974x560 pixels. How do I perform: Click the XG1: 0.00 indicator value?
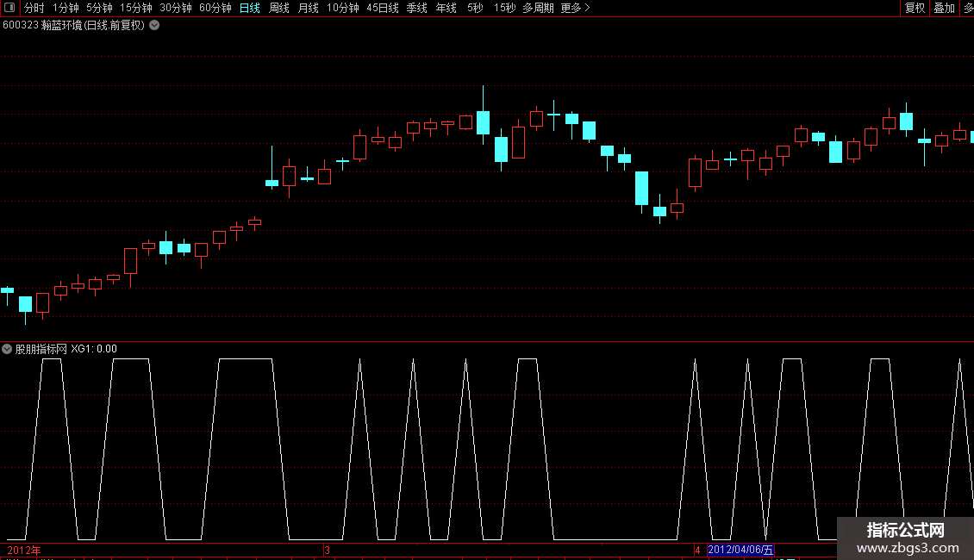click(x=94, y=349)
